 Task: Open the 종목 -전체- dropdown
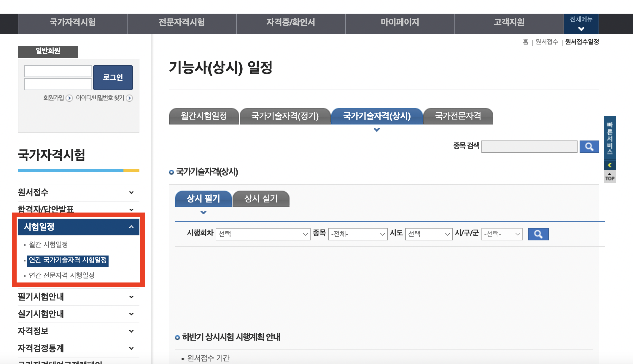(x=358, y=234)
